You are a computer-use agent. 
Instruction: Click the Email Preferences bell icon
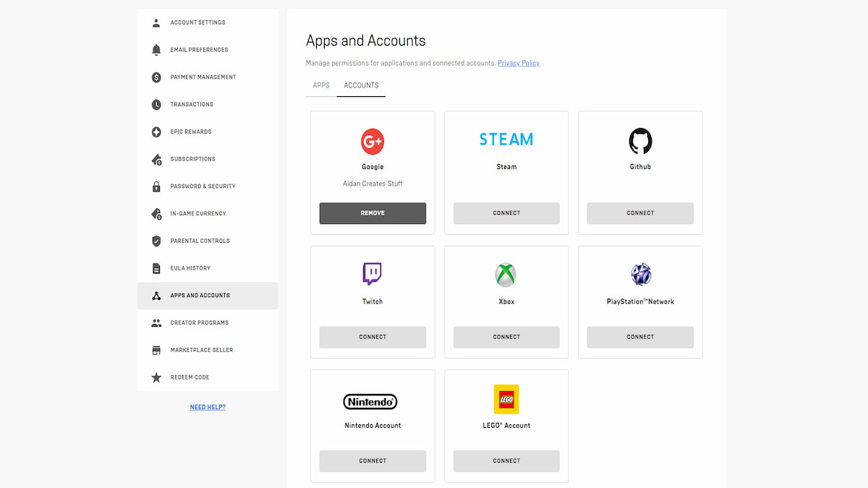[x=156, y=50]
